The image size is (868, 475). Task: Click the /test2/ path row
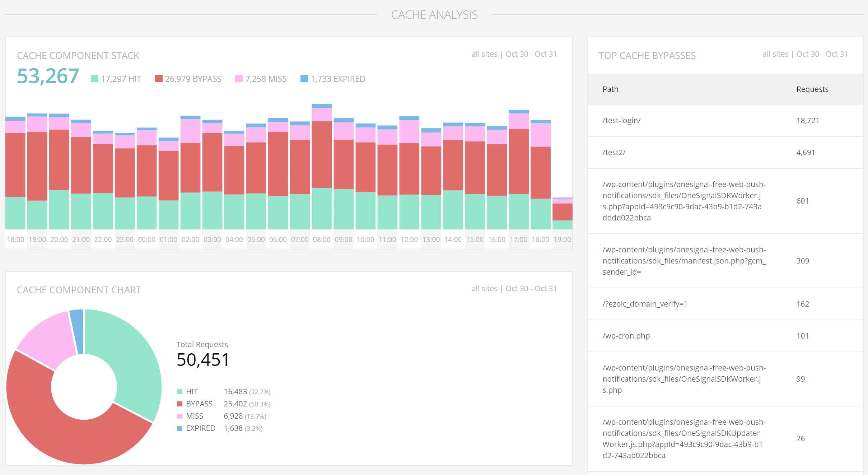point(614,153)
